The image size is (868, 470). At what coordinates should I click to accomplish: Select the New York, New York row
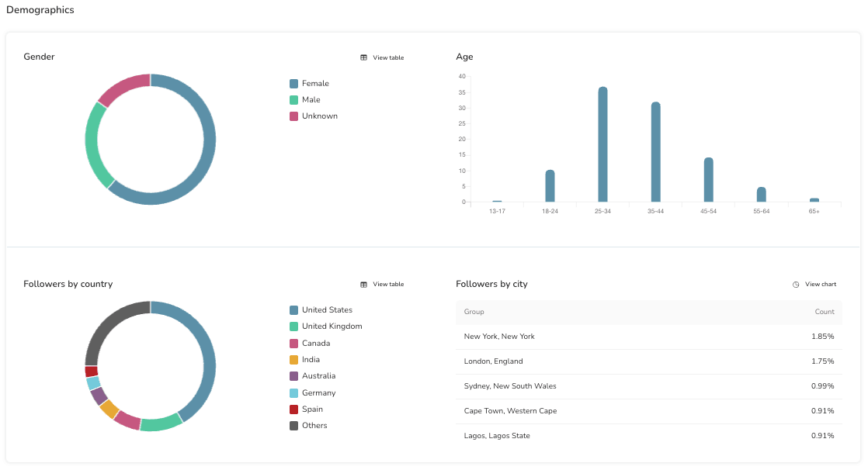pyautogui.click(x=648, y=337)
